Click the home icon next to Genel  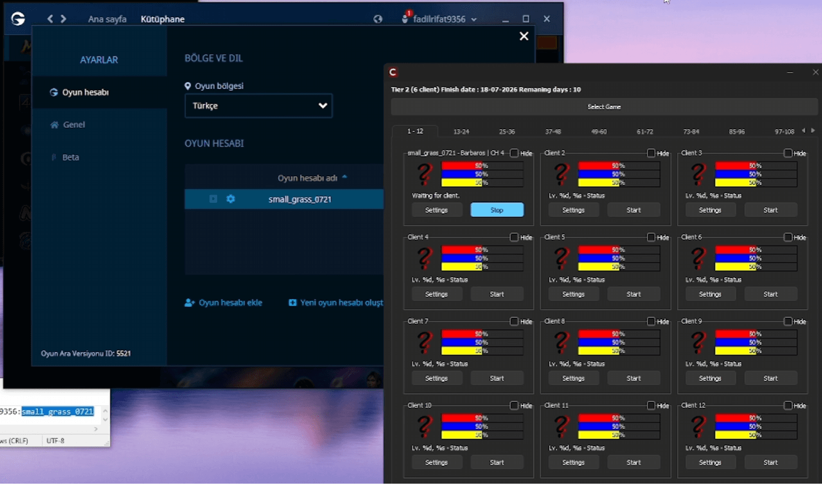[x=54, y=125]
